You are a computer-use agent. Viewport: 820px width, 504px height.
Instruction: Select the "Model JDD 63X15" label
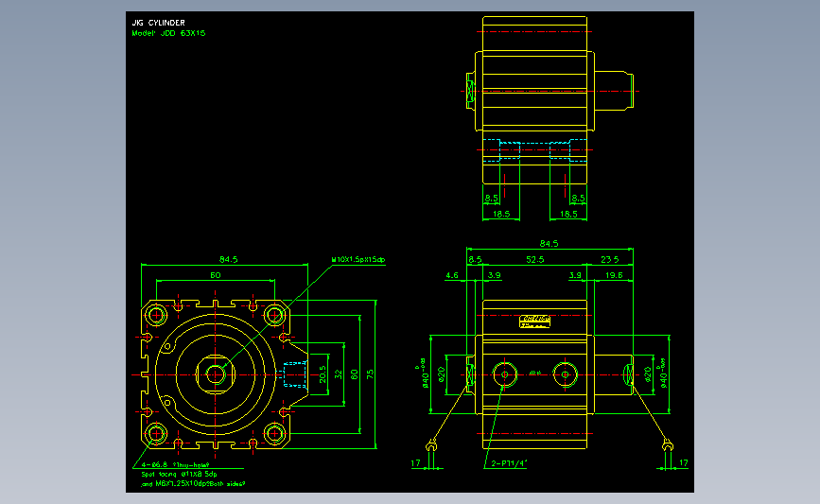tap(168, 33)
